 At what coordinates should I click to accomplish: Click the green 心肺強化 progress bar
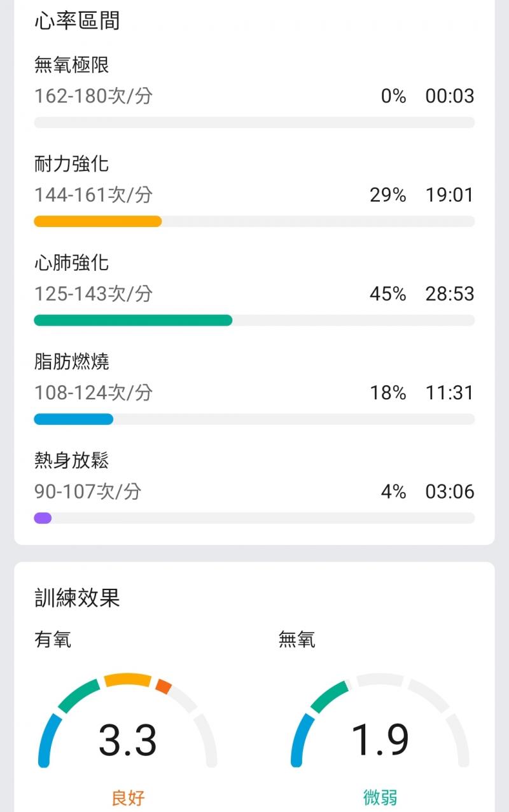coord(132,320)
